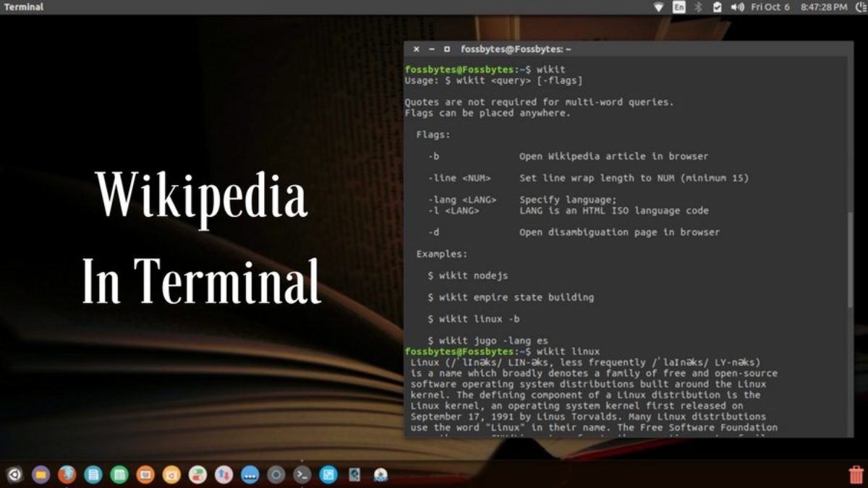Viewport: 868px width, 488px height.
Task: Click the '-l <LANG>' flag text
Action: [454, 210]
